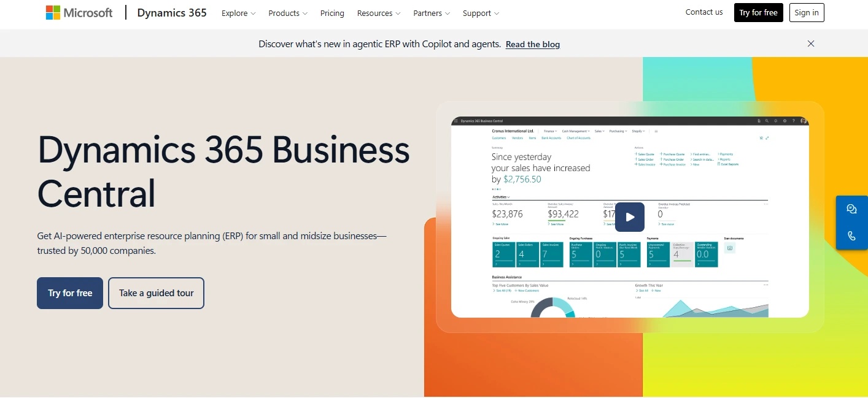Expand the Products menu
The width and height of the screenshot is (868, 398).
click(x=288, y=13)
